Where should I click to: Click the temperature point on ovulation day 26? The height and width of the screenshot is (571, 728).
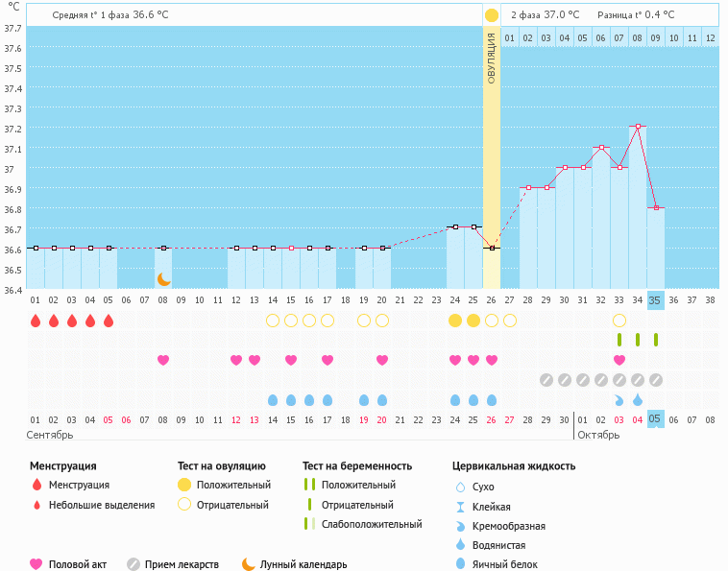pyautogui.click(x=492, y=248)
